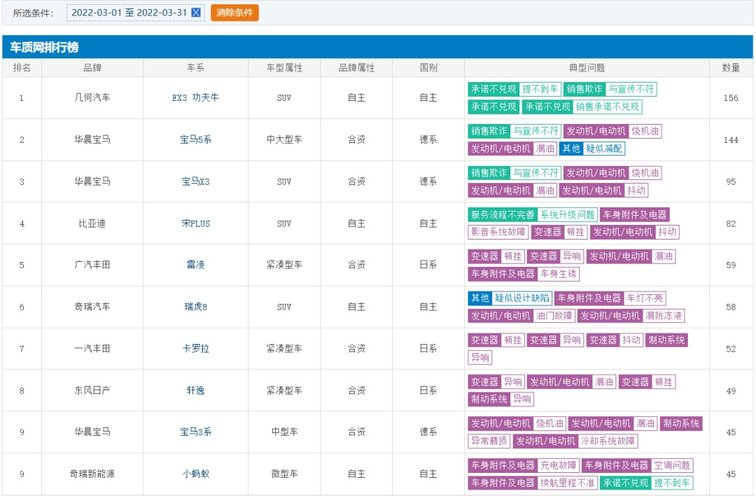
Task: Click the 车灯不亮 tag for 瑞虎8
Action: click(x=644, y=298)
